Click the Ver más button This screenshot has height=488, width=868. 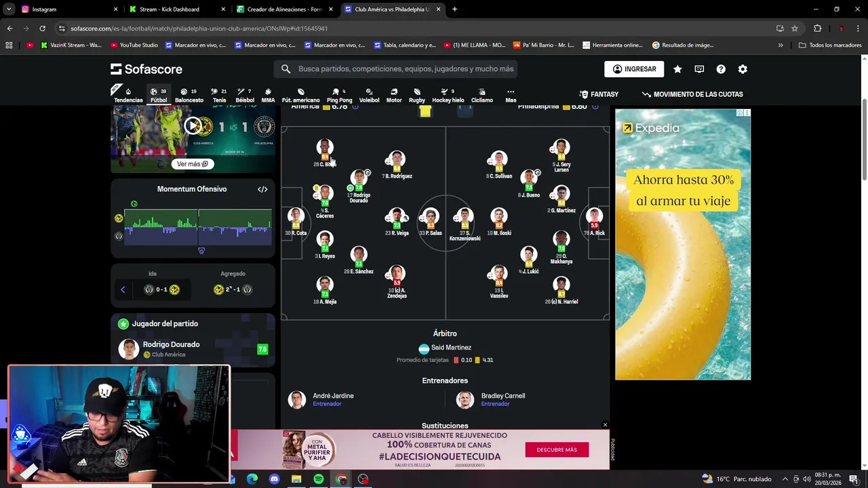[x=193, y=164]
